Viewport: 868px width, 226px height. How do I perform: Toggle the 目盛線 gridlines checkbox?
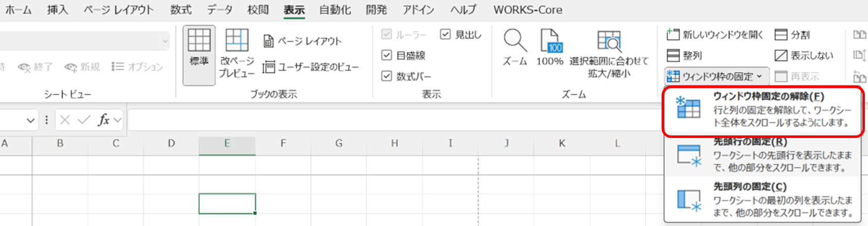(x=387, y=55)
